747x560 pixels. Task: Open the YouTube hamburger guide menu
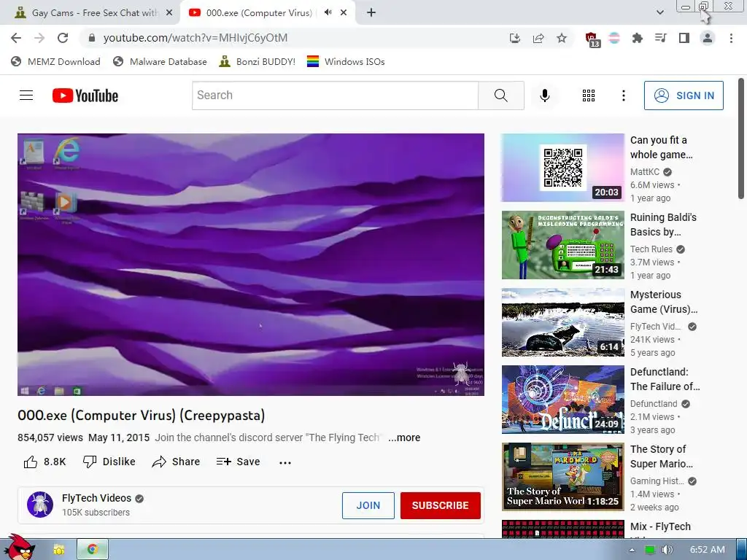[26, 96]
